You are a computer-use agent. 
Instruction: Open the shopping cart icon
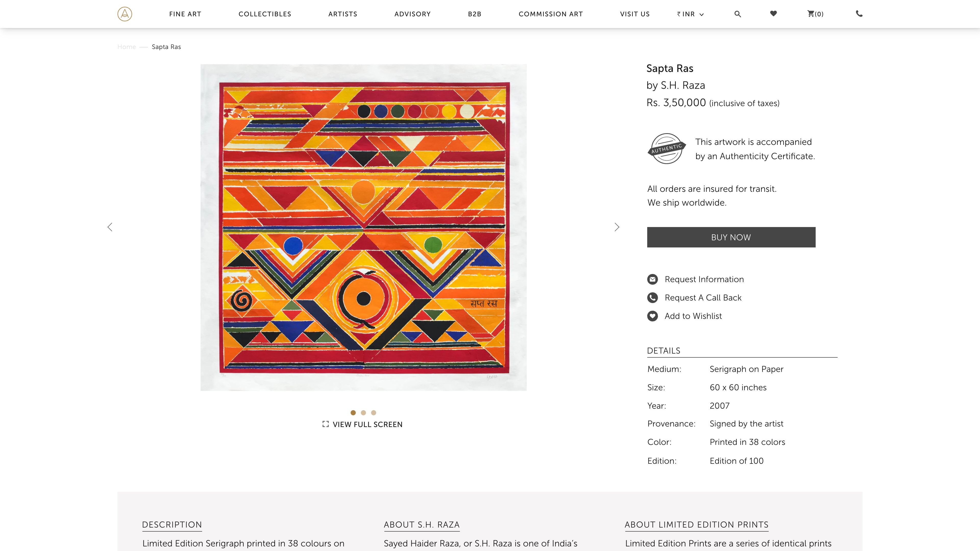[x=811, y=14]
